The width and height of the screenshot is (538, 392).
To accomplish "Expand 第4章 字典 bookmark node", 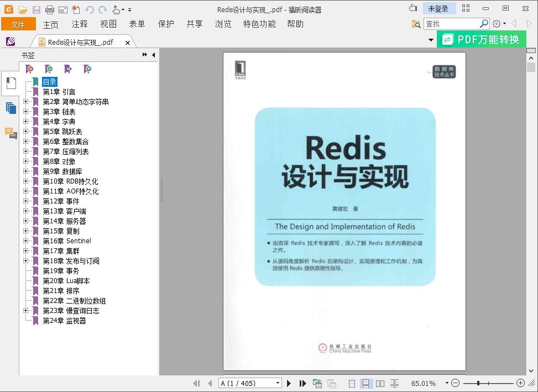I will click(25, 122).
